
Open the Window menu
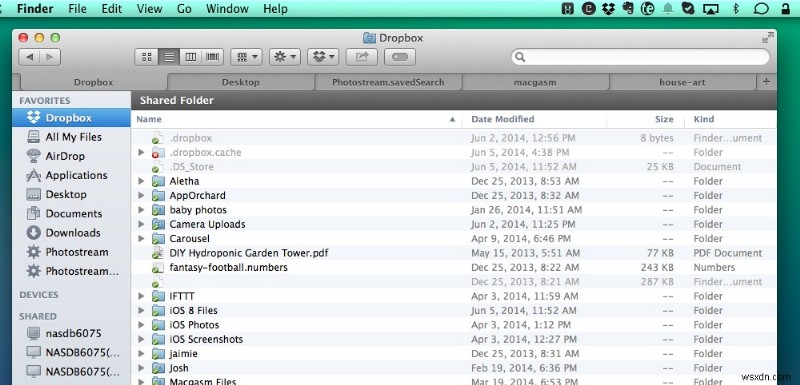pyautogui.click(x=227, y=9)
